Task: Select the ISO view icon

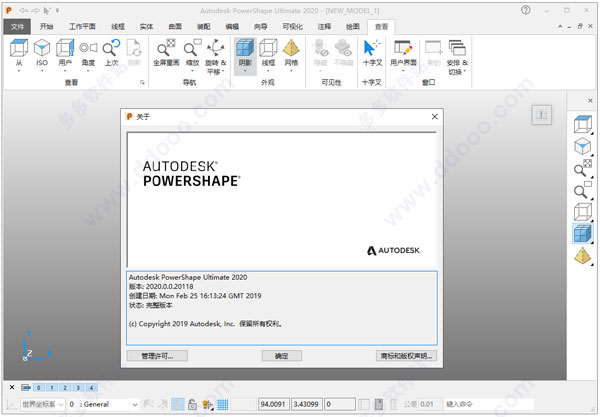Action: coord(42,48)
